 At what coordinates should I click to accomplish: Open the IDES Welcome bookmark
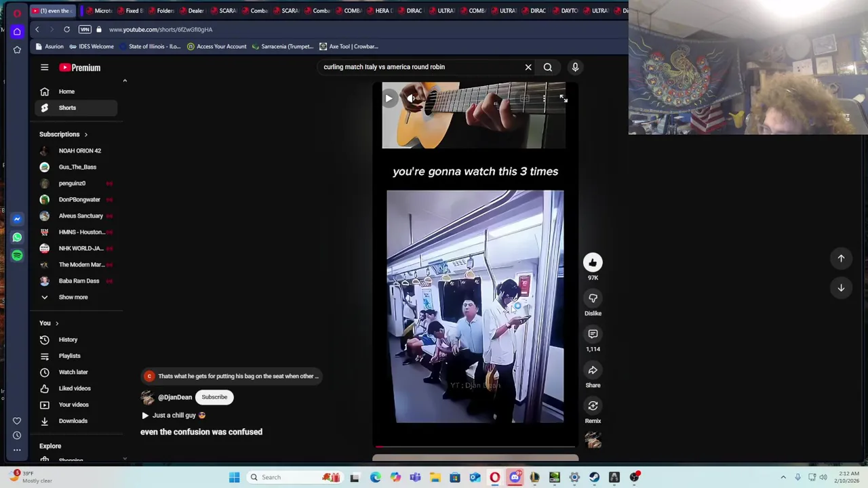click(x=92, y=47)
